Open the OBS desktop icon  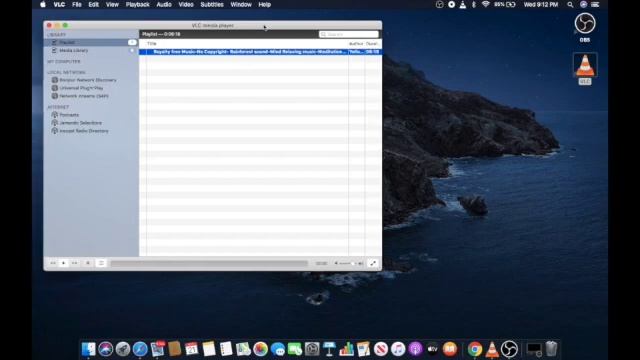tap(585, 23)
